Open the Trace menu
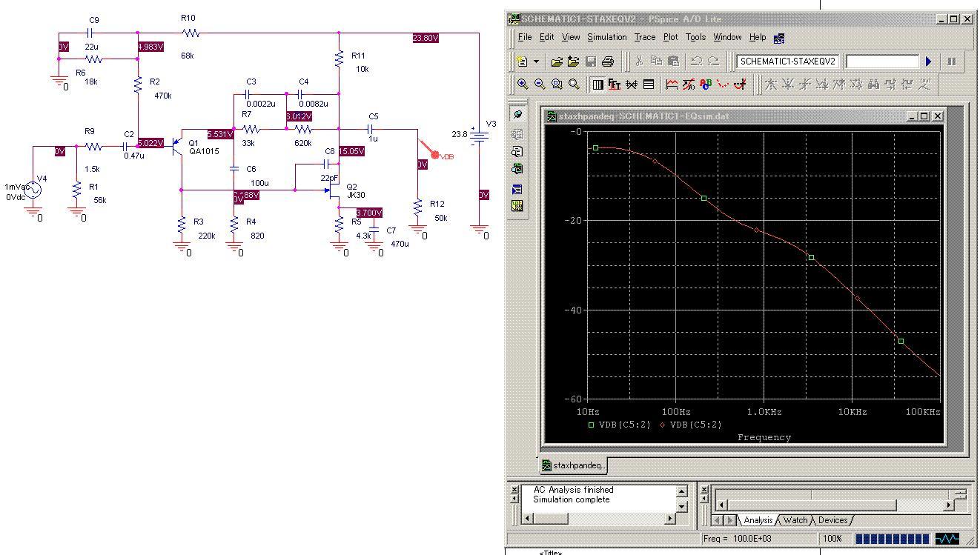The height and width of the screenshot is (555, 980). (644, 37)
